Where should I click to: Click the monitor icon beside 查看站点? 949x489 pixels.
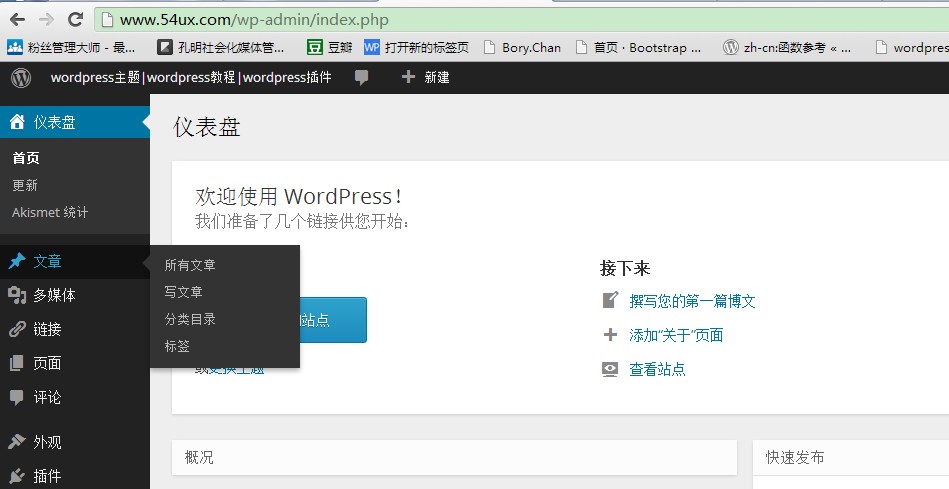(610, 369)
